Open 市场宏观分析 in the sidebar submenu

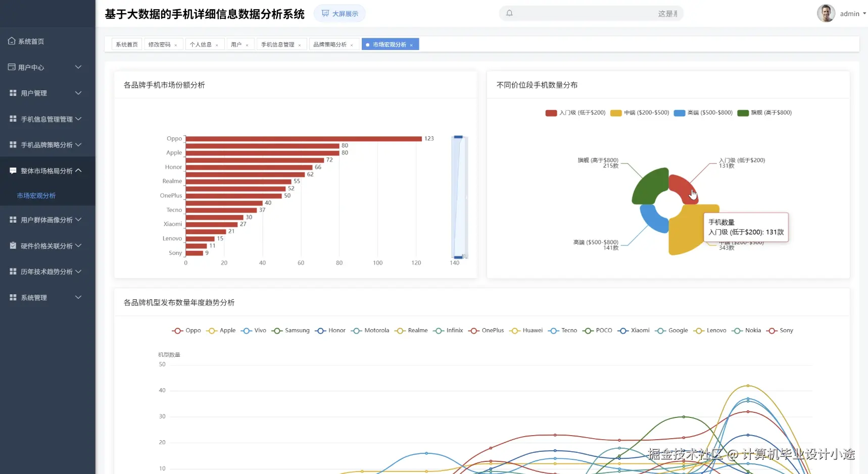tap(36, 195)
